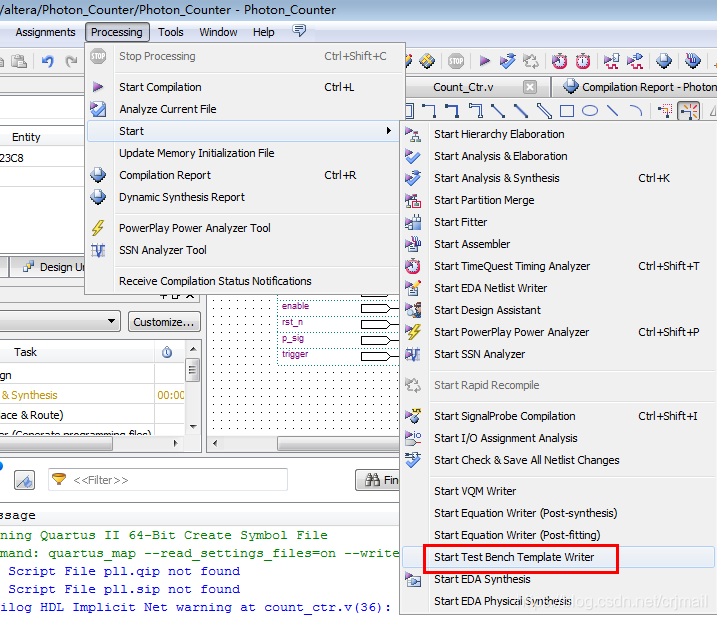Click Tasks panel scroll-down arrow
This screenshot has height=620, width=717.
193,427
